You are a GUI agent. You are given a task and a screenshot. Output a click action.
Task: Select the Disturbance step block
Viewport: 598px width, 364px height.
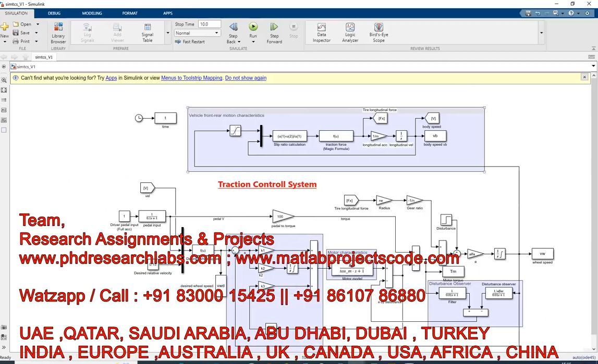point(446,220)
